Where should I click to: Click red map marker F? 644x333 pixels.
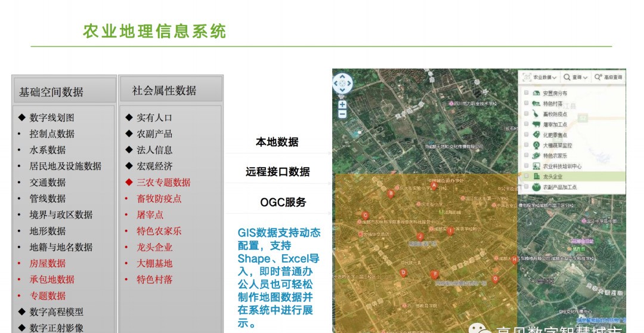click(x=435, y=275)
